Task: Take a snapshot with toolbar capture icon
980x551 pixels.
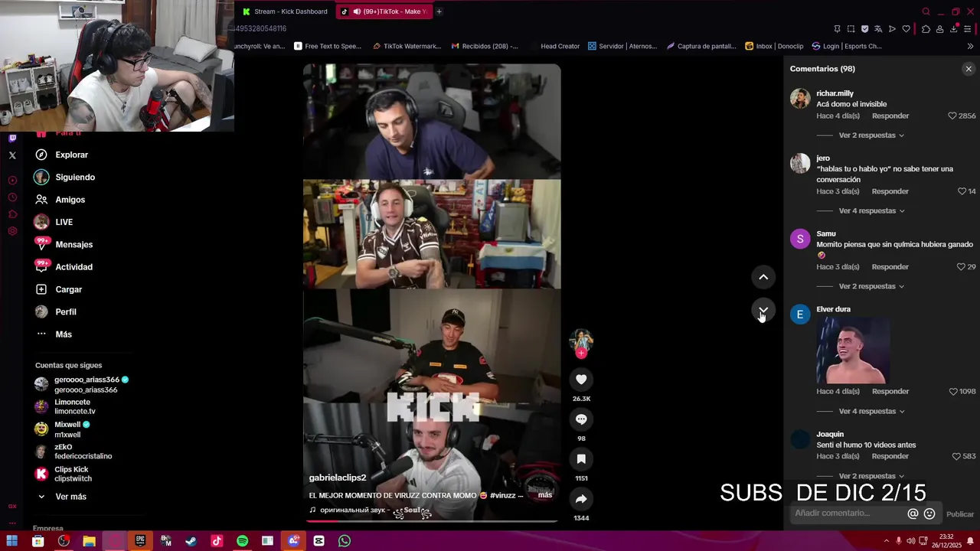Action: click(x=851, y=29)
